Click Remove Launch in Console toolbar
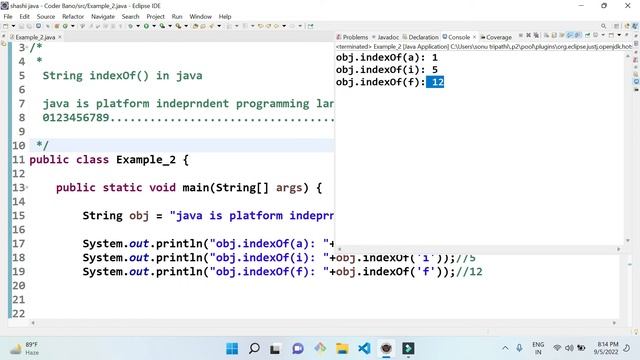Screen dimensions: 640x360 click(x=528, y=35)
